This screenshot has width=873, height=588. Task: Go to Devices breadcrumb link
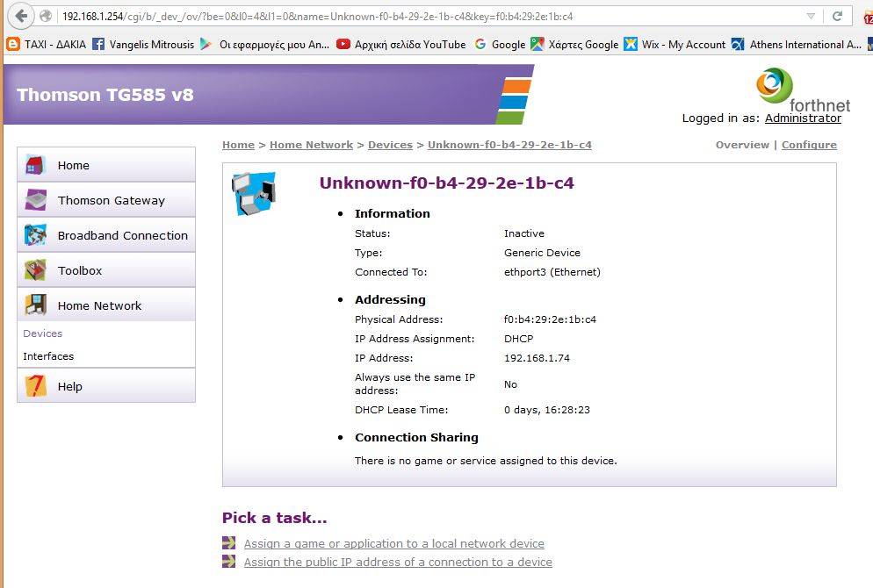click(390, 145)
